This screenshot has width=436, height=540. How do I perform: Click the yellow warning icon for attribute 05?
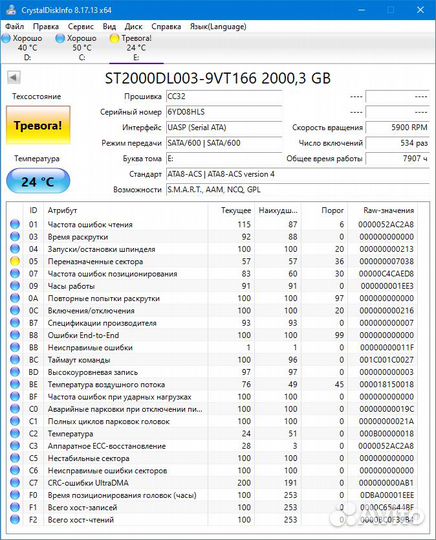coord(15,261)
